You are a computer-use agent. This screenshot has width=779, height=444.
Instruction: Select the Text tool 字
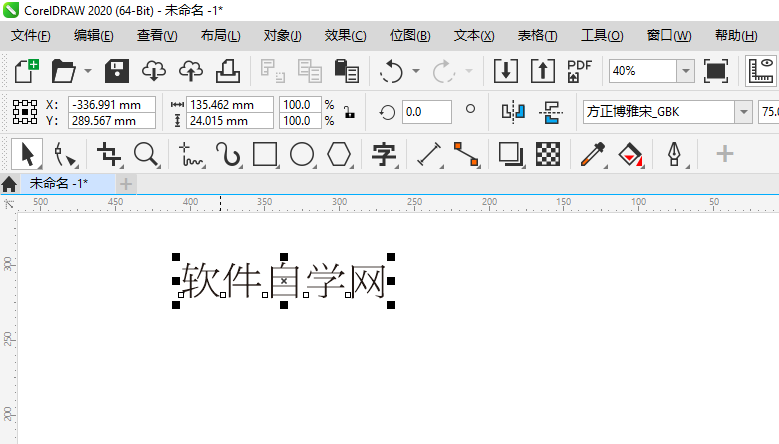[384, 154]
